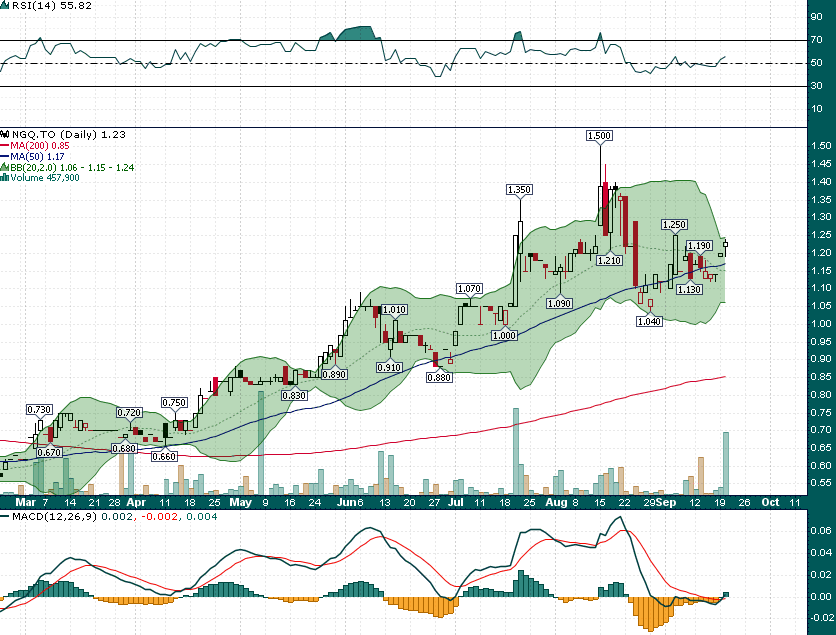Click the 0.890 price callout

click(334, 374)
